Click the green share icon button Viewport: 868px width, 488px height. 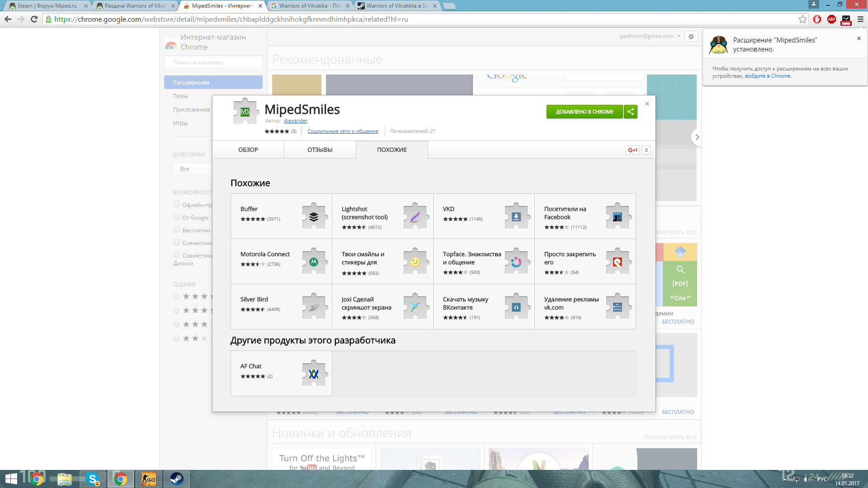pyautogui.click(x=631, y=112)
